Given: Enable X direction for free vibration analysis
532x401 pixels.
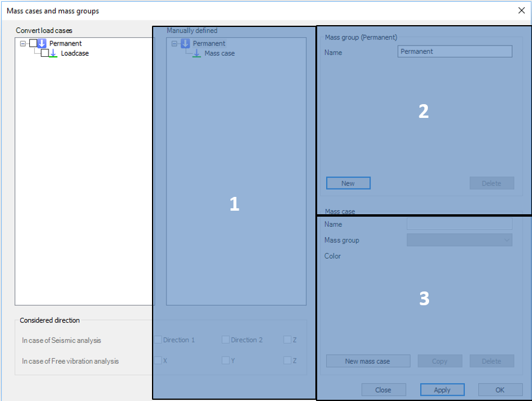Looking at the screenshot, I should (x=158, y=360).
